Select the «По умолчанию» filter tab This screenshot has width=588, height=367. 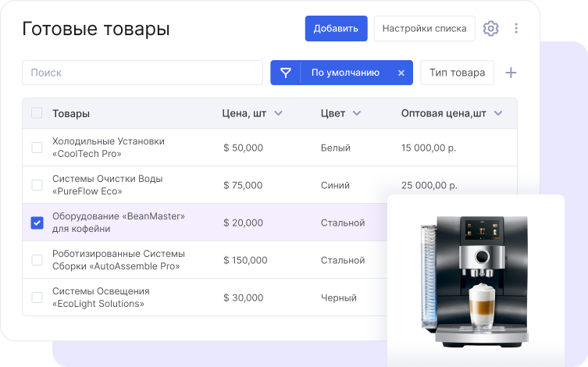coord(345,73)
